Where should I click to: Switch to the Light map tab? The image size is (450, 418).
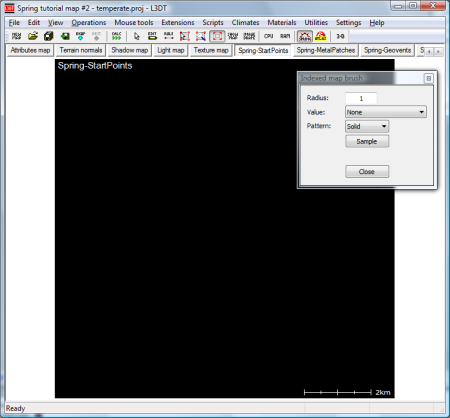[170, 50]
